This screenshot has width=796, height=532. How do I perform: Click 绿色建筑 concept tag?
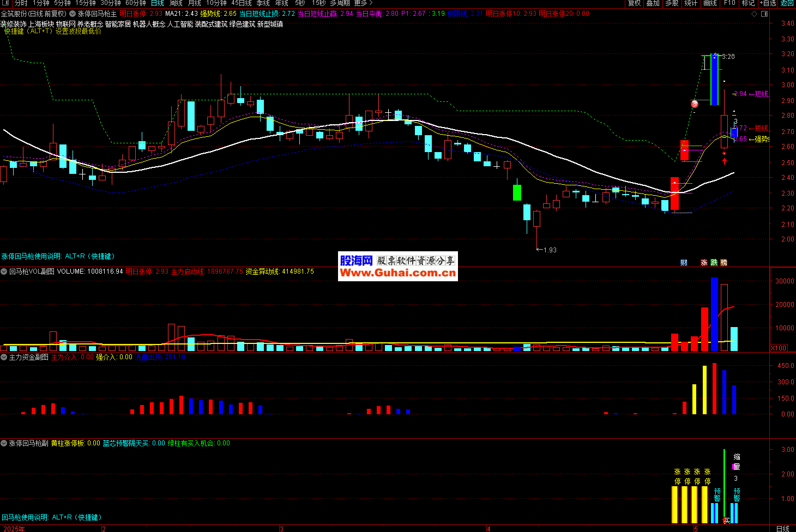pos(242,24)
